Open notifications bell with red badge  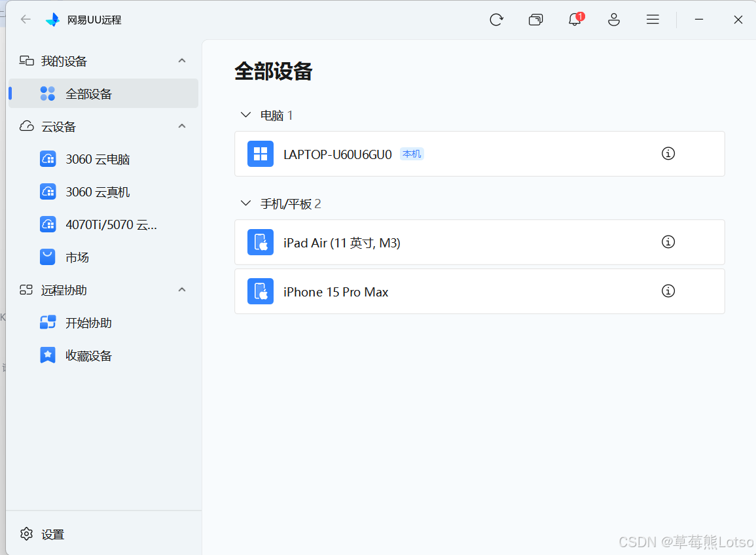pyautogui.click(x=575, y=19)
